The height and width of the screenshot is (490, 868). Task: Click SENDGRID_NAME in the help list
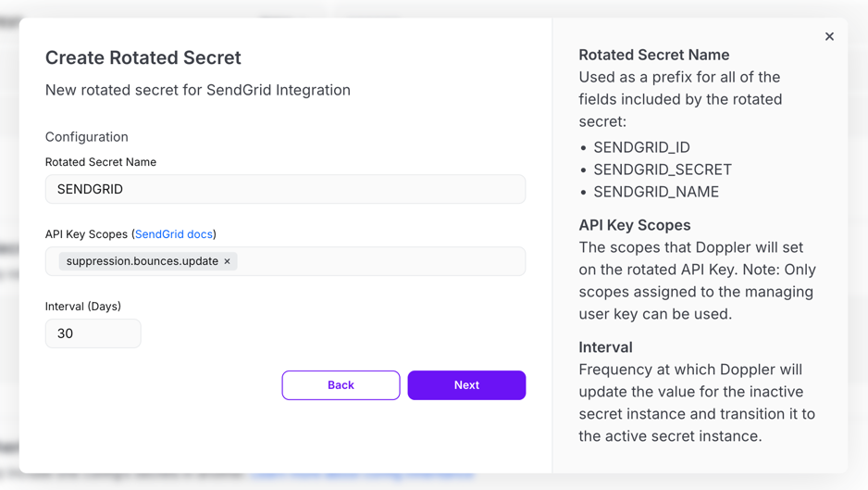(655, 192)
